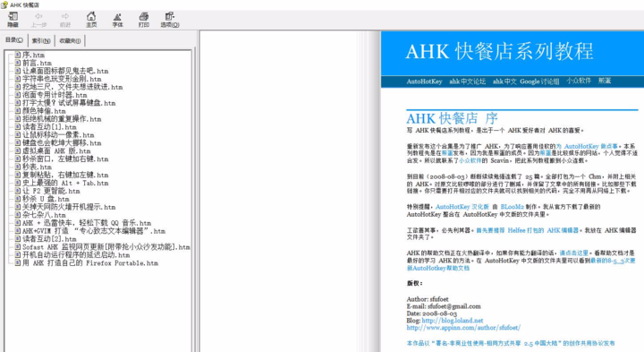Viewport: 644px width, 352px height.
Task: Select 秒表.htm topic
Action: click(x=37, y=167)
